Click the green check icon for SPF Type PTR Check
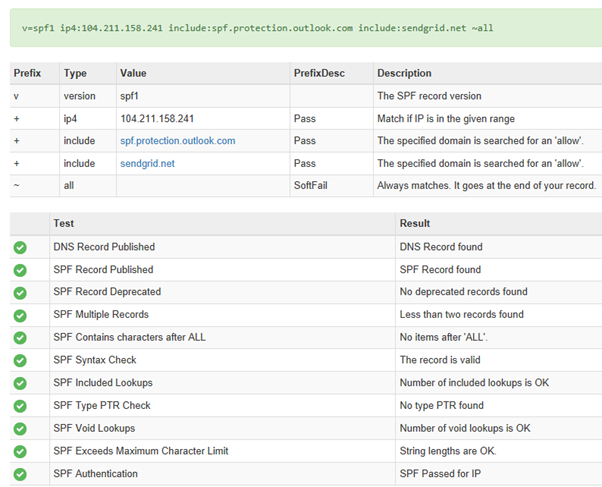Viewport: 602px width, 487px height. pyautogui.click(x=20, y=406)
